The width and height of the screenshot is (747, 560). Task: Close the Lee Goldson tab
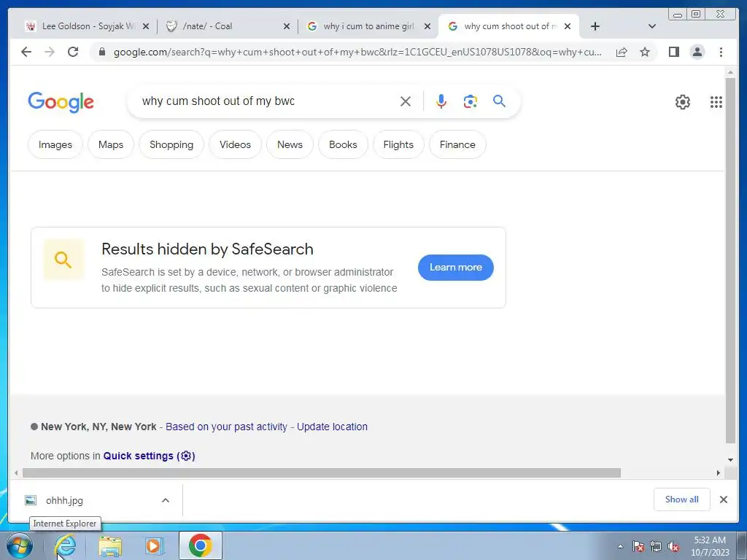pyautogui.click(x=146, y=27)
